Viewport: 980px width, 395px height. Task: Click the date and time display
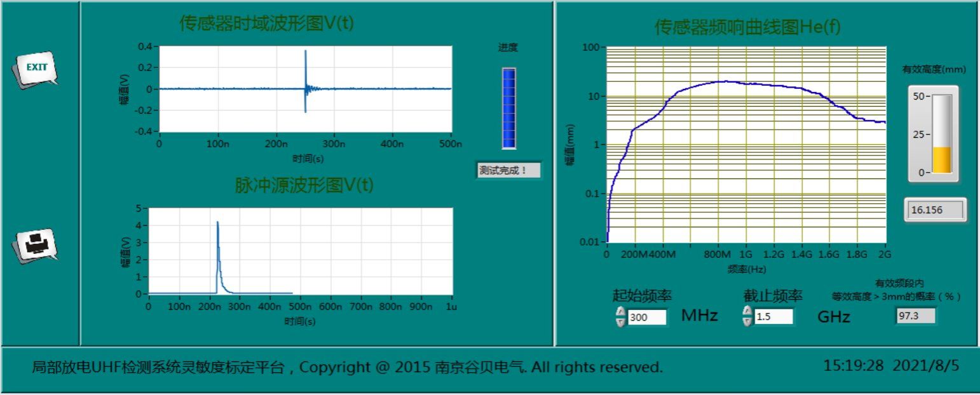tap(891, 366)
